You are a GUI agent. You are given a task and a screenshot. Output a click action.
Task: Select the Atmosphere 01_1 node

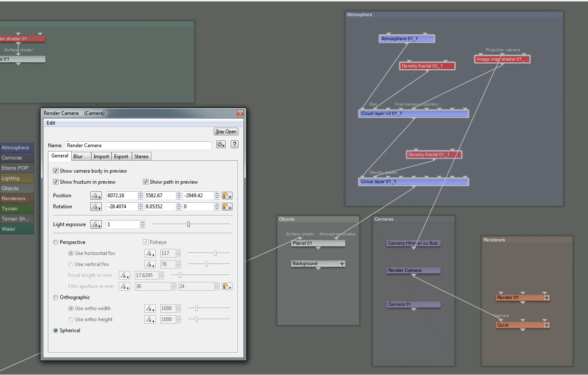[x=406, y=39]
